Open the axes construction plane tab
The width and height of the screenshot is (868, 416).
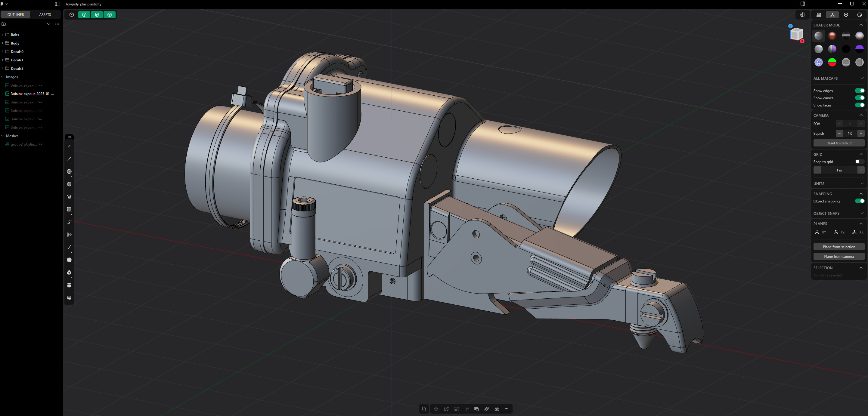[832, 15]
